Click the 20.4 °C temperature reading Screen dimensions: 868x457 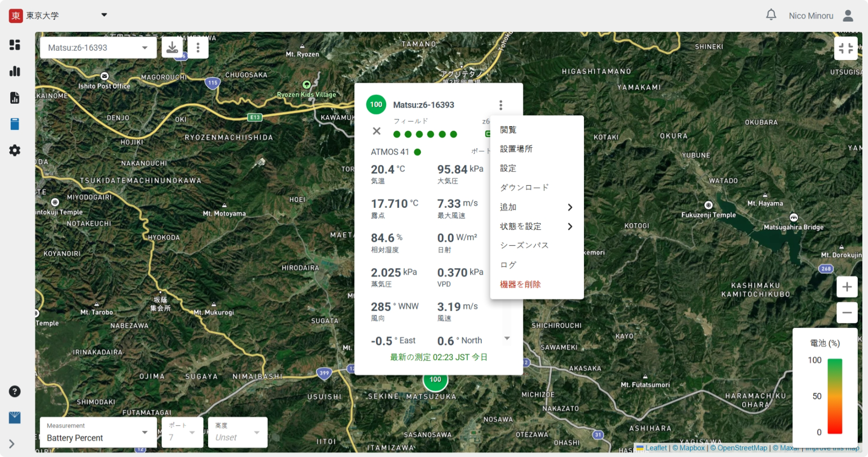[388, 169]
